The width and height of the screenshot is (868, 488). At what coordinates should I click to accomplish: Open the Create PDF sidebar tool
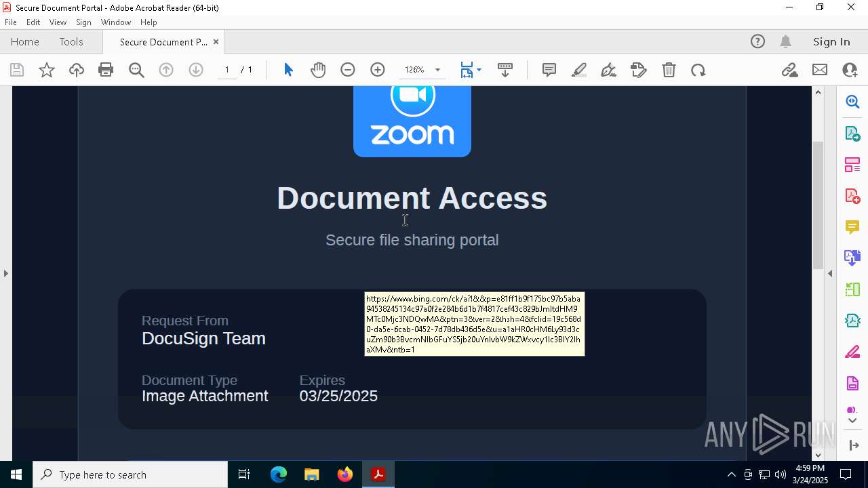852,196
